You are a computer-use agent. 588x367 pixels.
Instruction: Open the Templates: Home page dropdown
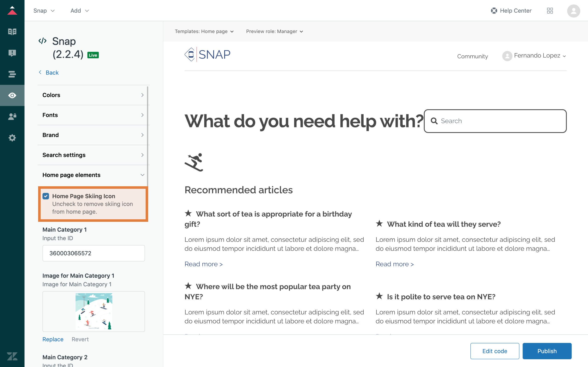click(x=204, y=32)
